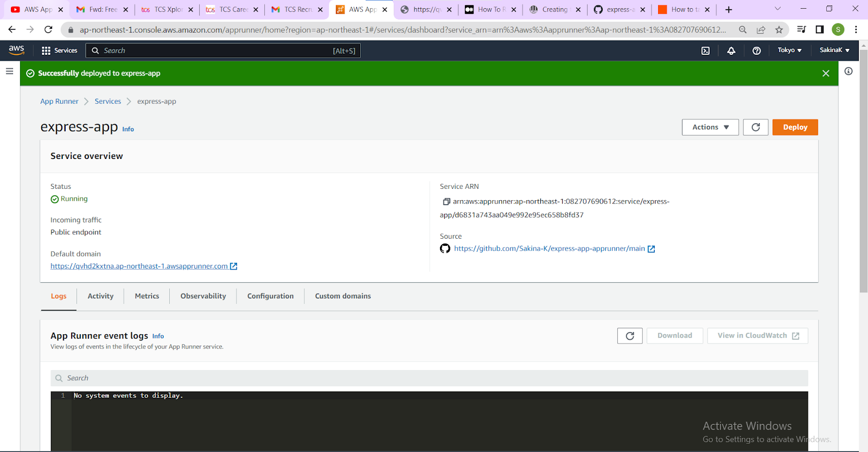This screenshot has height=452, width=868.
Task: Toggle the left navigation hamburger menu
Action: click(x=9, y=71)
